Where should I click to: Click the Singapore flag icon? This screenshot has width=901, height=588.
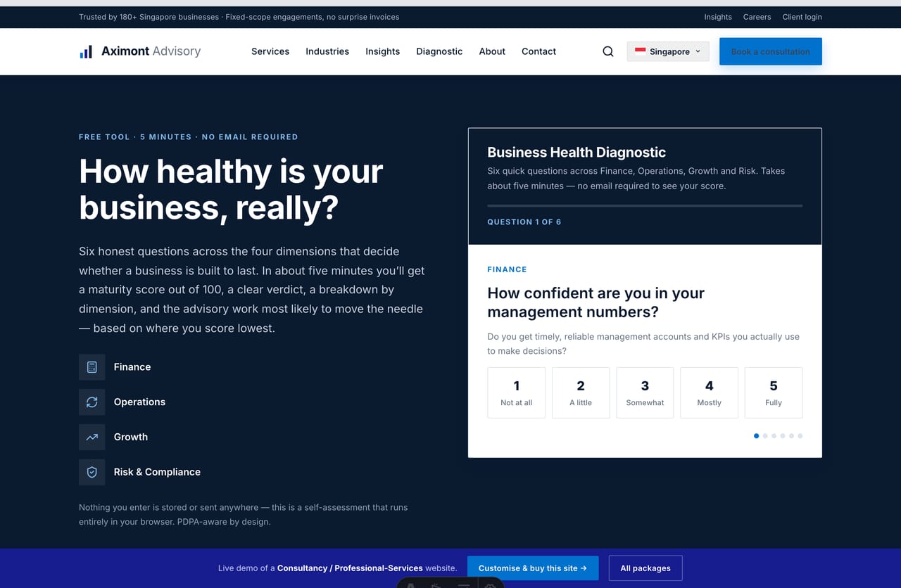pyautogui.click(x=641, y=51)
